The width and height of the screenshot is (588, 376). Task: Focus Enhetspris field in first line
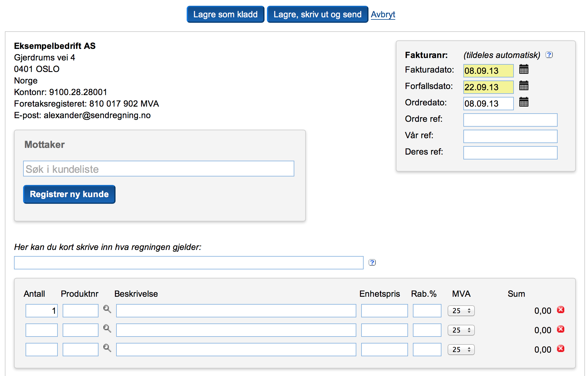[385, 311]
